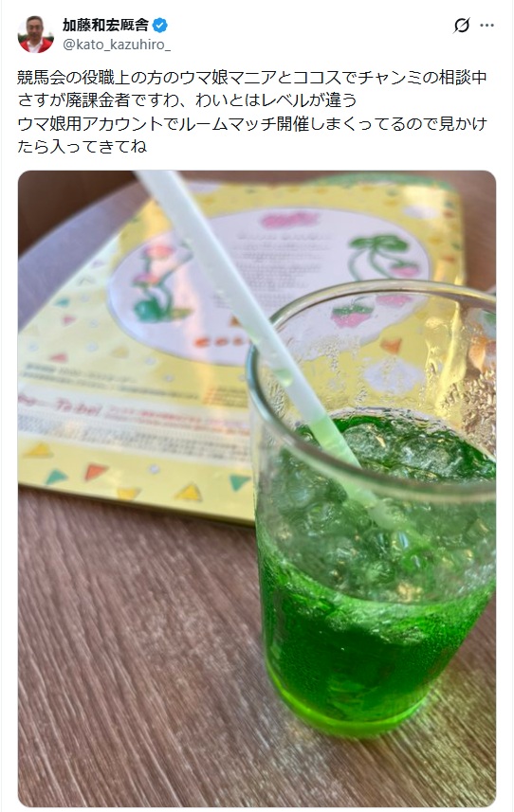This screenshot has width=514, height=812.
Task: Click the green drink glass in photo
Action: pos(374,544)
